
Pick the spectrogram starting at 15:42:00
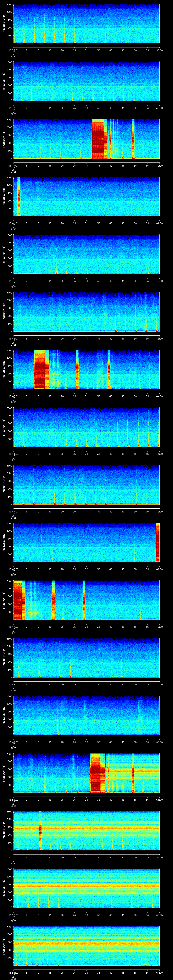86,312
